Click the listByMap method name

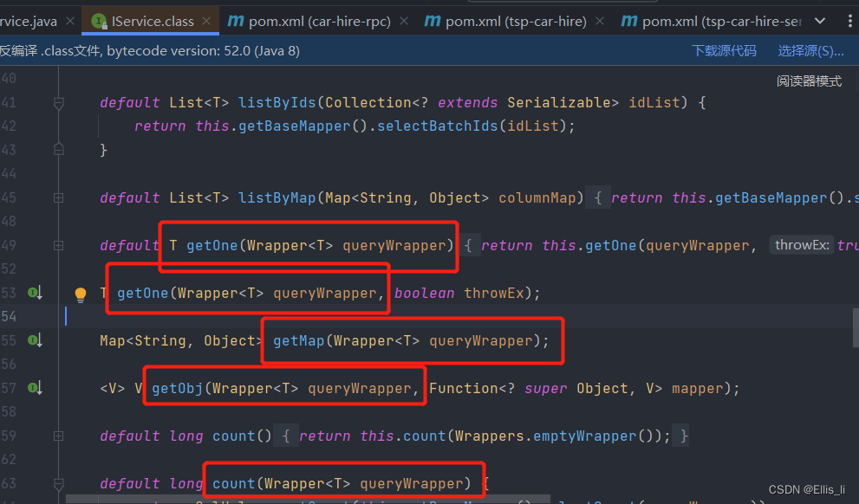coord(277,197)
